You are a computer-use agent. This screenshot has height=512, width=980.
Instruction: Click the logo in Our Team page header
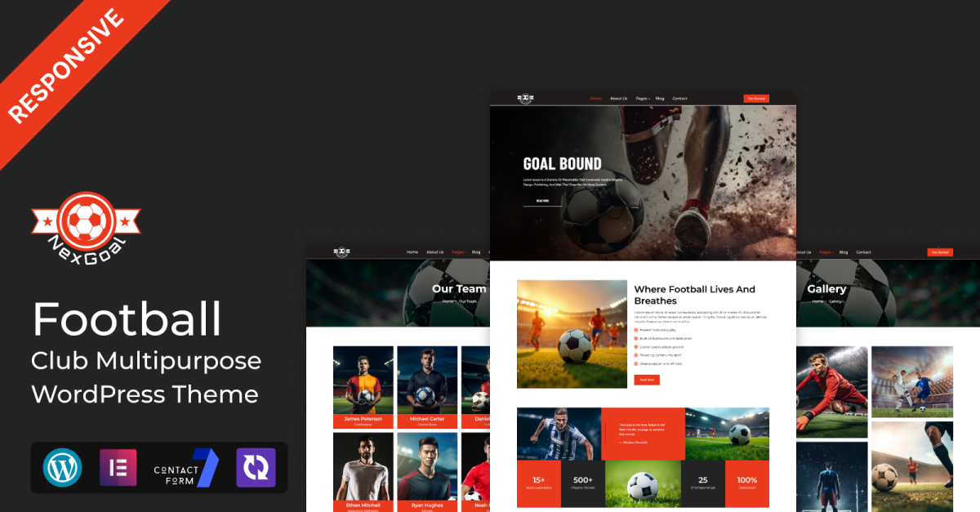pyautogui.click(x=340, y=252)
